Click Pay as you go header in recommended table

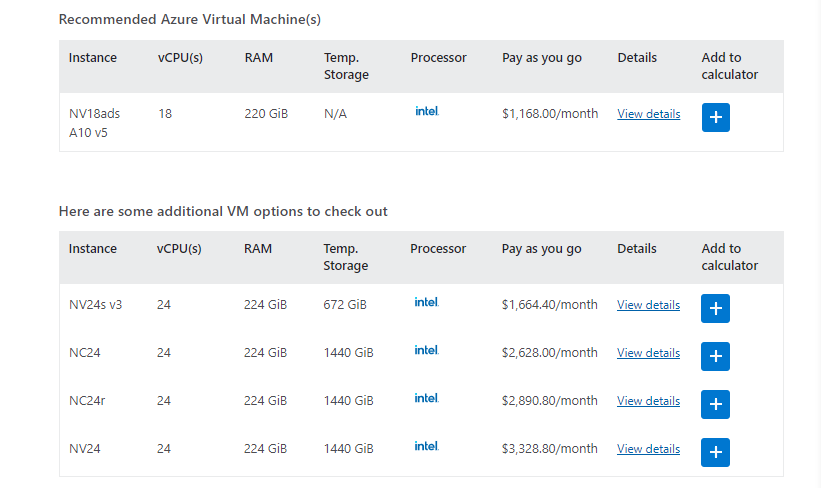point(542,58)
